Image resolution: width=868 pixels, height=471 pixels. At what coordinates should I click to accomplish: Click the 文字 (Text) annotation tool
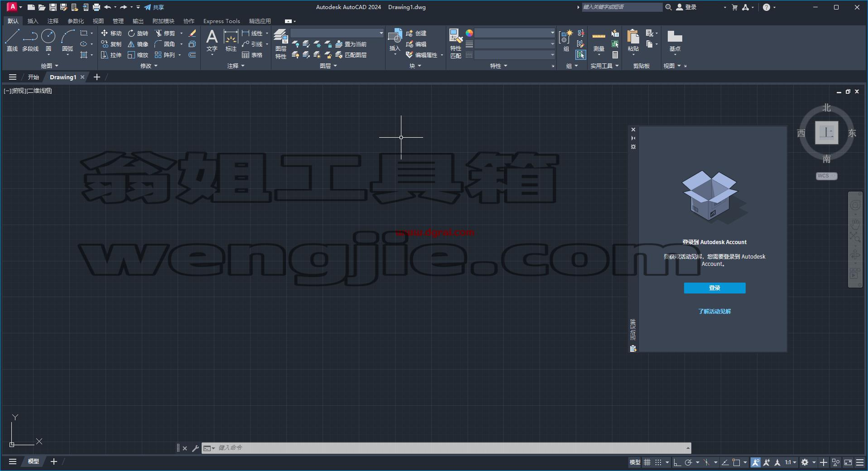212,40
